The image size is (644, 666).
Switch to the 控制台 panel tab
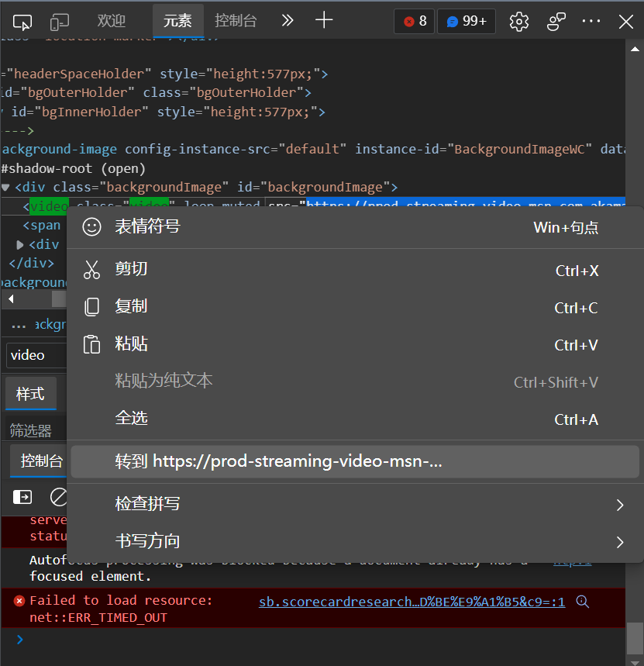tap(236, 21)
